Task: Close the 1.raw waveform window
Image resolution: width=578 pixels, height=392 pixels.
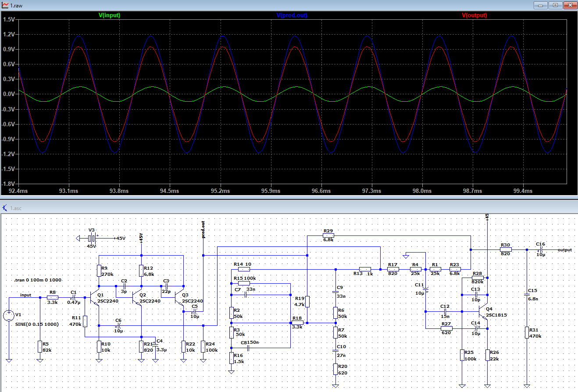Action: tap(570, 5)
